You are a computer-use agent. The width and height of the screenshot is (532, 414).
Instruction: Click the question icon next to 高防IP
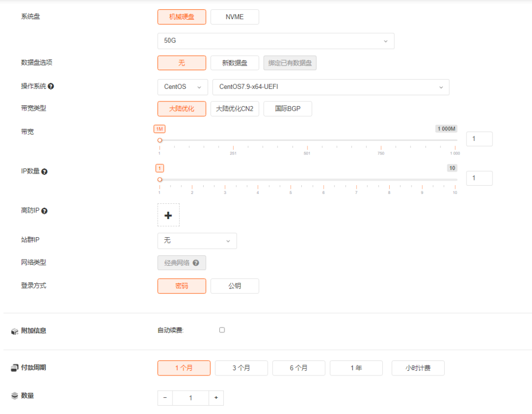coord(44,211)
